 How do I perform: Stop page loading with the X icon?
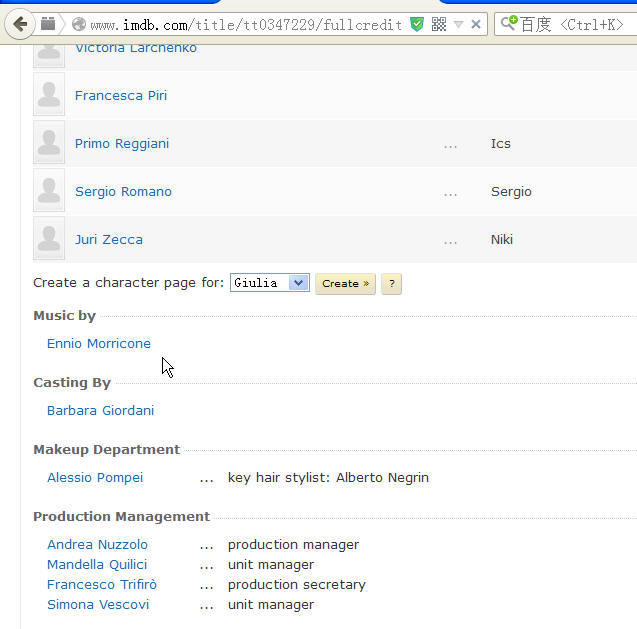pyautogui.click(x=476, y=24)
